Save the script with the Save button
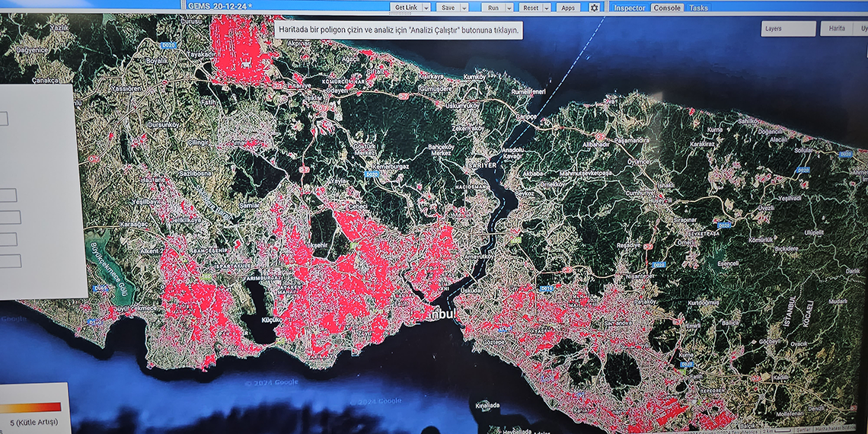868x434 pixels. (448, 8)
